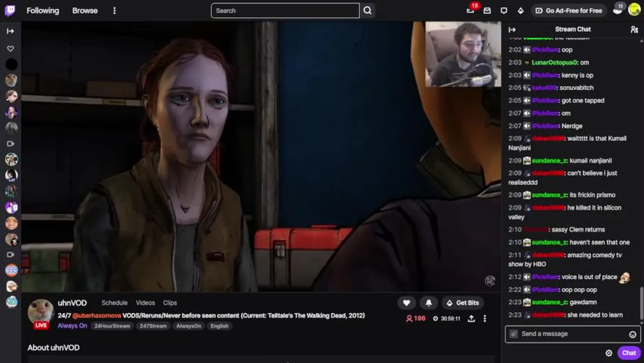
Task: Click the facecam overlay of the streamer
Action: (x=463, y=54)
